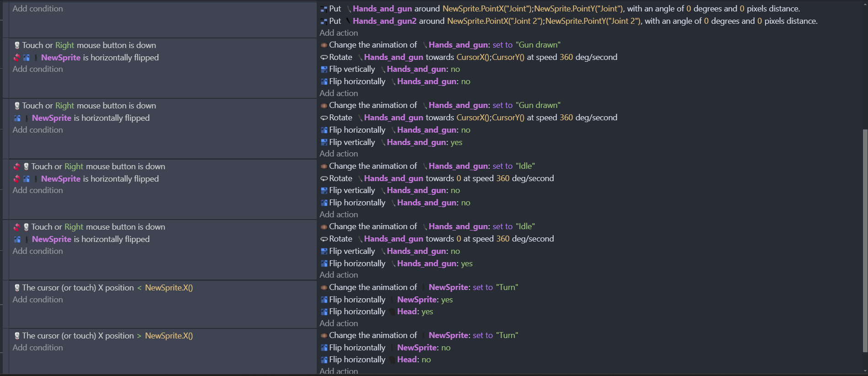Select Turn animation action in cursor X '>' event

[419, 335]
